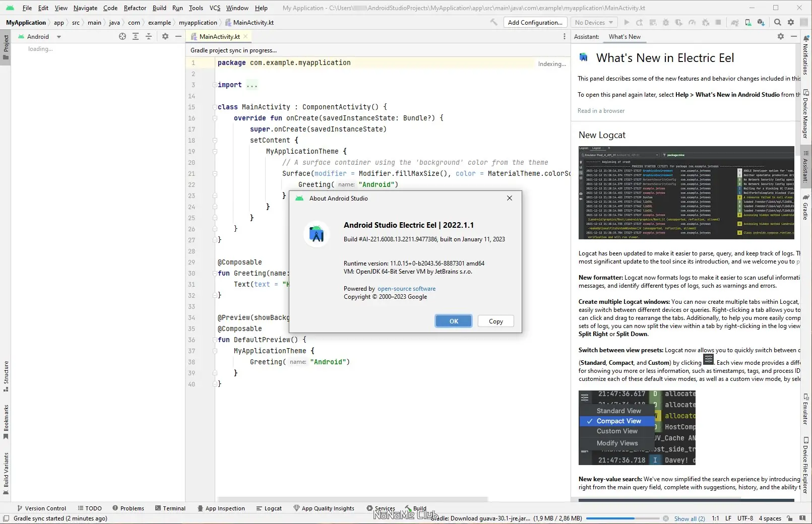Click the Gradle download progress bar
The height and width of the screenshot is (524, 812).
[622, 518]
